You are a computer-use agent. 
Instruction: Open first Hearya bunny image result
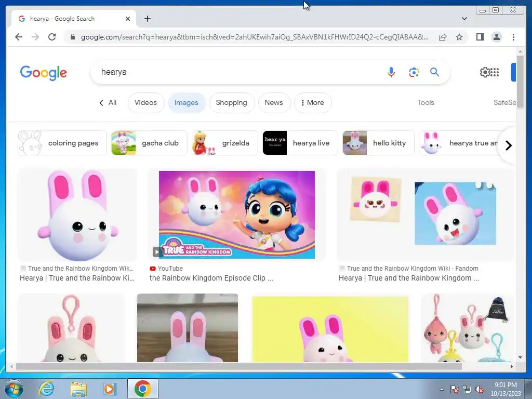pyautogui.click(x=78, y=215)
